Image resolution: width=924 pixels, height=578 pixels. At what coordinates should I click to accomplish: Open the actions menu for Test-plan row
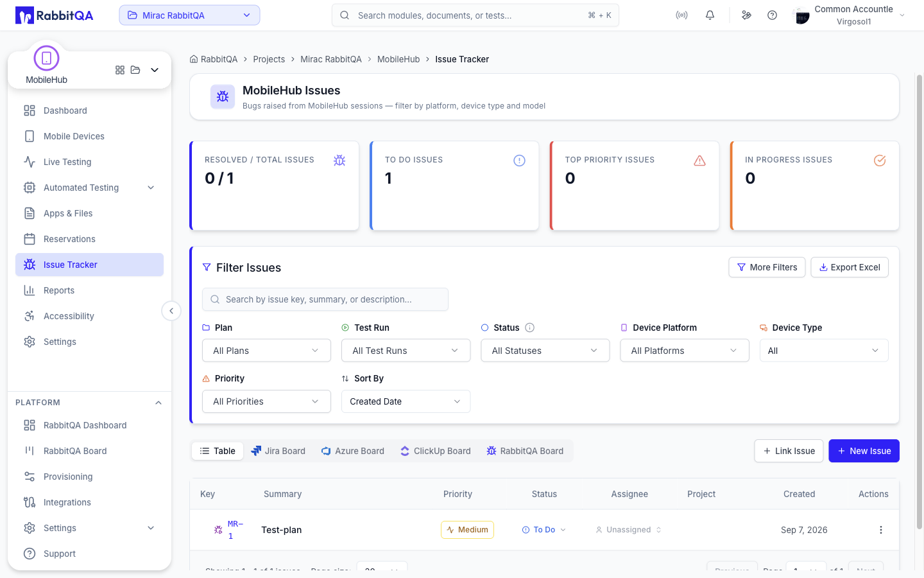[880, 530]
